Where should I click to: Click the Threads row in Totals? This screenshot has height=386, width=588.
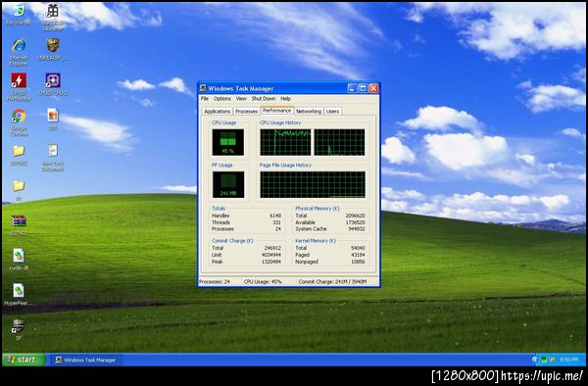pos(246,222)
